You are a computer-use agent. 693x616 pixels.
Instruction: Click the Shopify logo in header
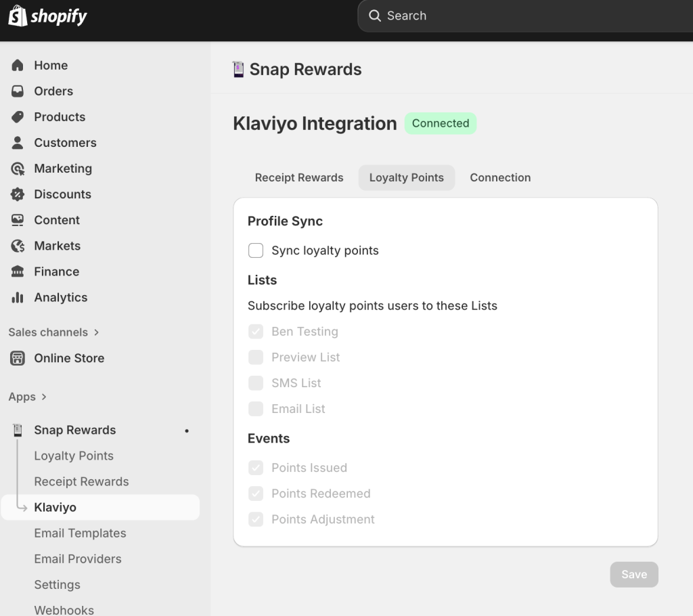click(47, 16)
